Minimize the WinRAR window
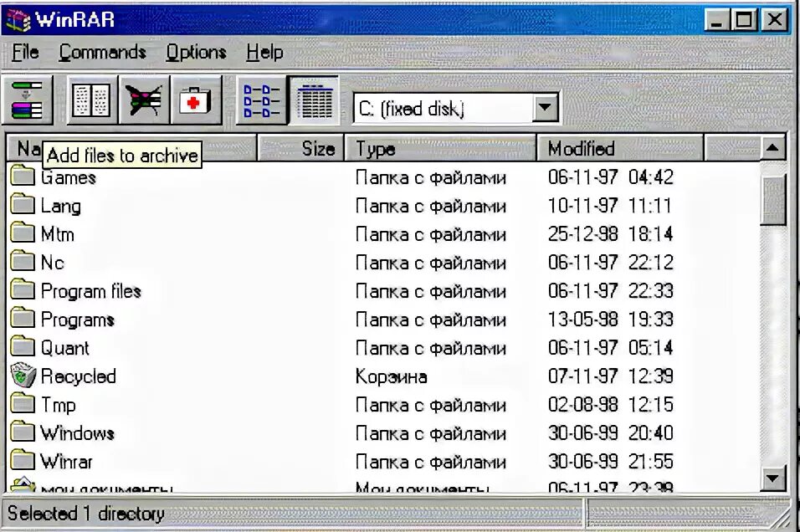This screenshot has width=800, height=532. coord(717,20)
